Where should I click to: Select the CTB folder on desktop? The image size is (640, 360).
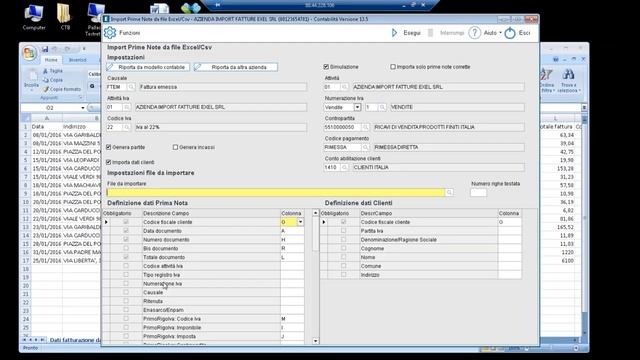click(x=64, y=17)
